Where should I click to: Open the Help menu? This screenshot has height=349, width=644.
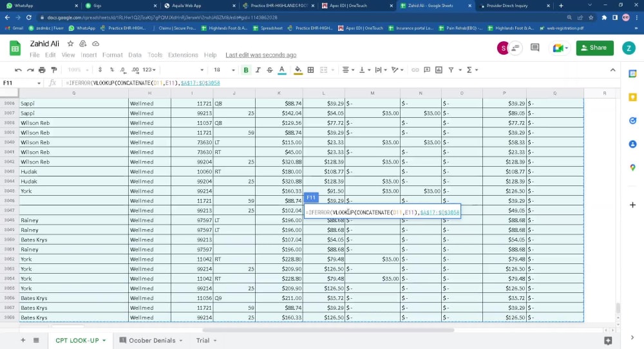coord(211,55)
